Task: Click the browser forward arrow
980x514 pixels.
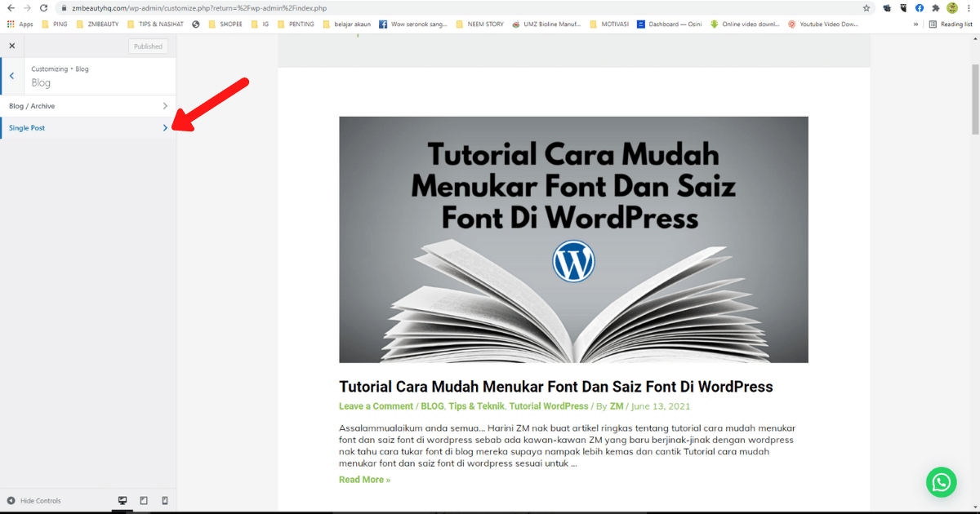Action: coord(27,7)
